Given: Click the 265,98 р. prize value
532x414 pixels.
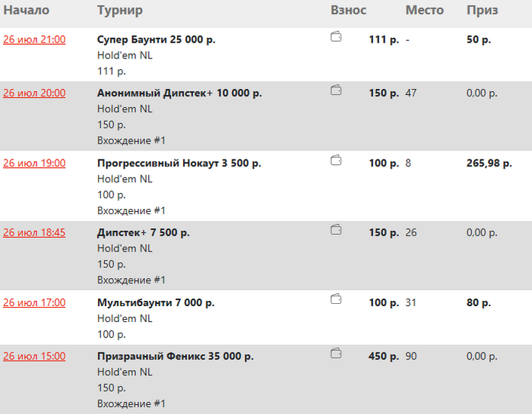Looking at the screenshot, I should click(489, 163).
